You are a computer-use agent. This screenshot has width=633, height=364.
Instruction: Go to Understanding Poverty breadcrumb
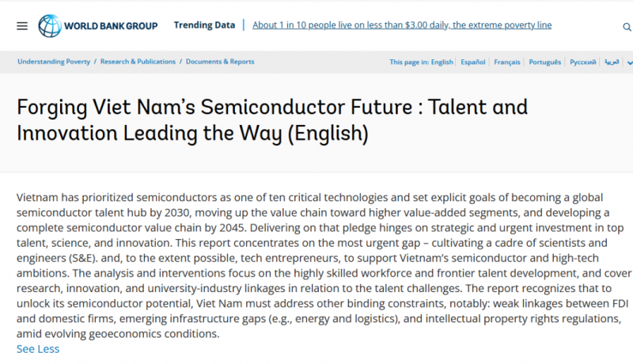click(x=54, y=62)
